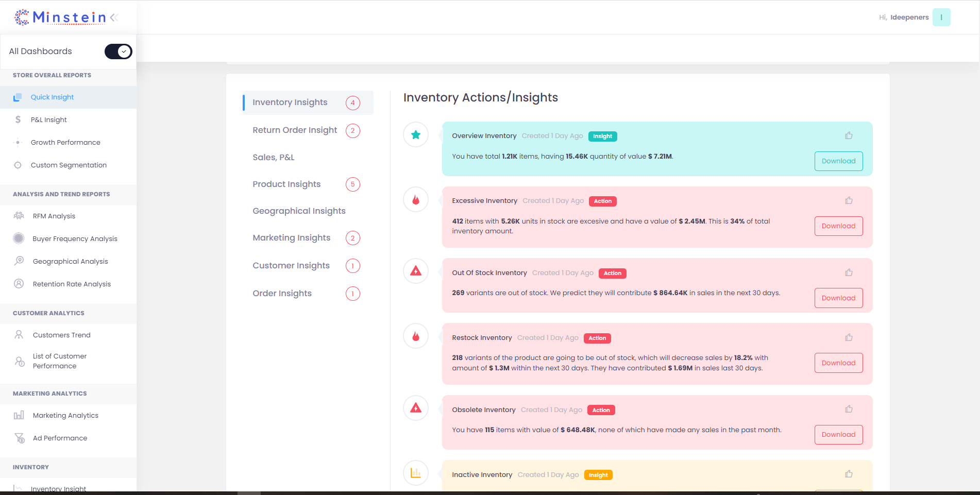The height and width of the screenshot is (495, 980).
Task: Click thumbs-up icon on Overview Inventory card
Action: [849, 135]
